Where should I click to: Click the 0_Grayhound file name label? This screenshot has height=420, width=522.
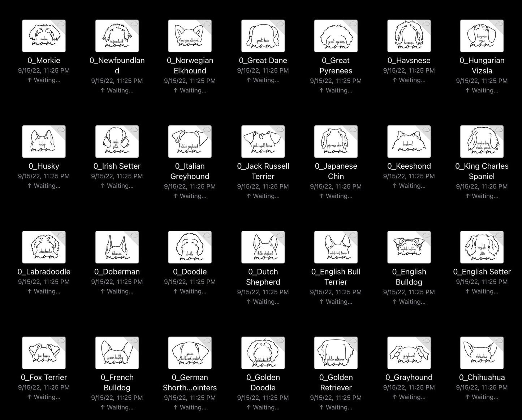[x=409, y=377]
